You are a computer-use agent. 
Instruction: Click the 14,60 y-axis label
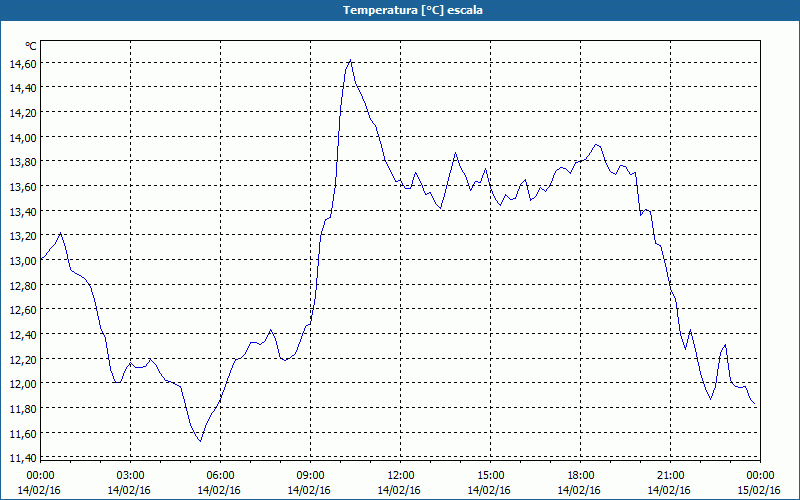(x=23, y=63)
